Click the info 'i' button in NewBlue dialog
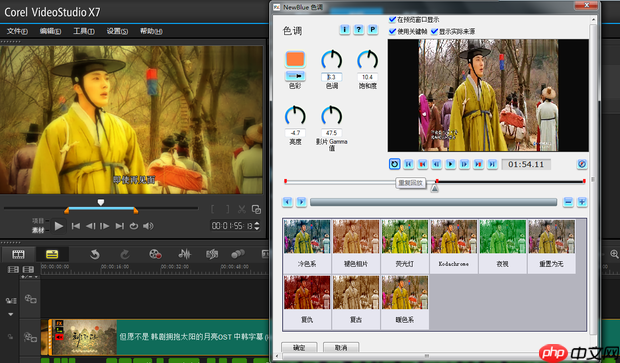The height and width of the screenshot is (363, 620). click(344, 29)
